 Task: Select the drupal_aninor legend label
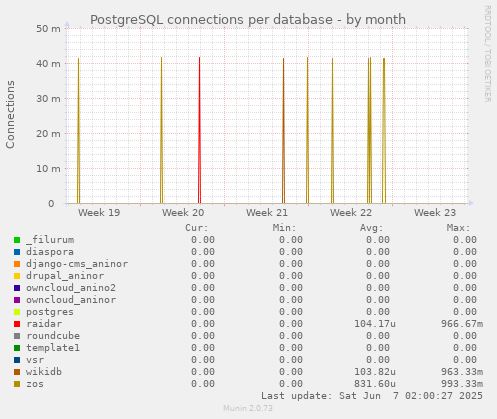pos(65,276)
